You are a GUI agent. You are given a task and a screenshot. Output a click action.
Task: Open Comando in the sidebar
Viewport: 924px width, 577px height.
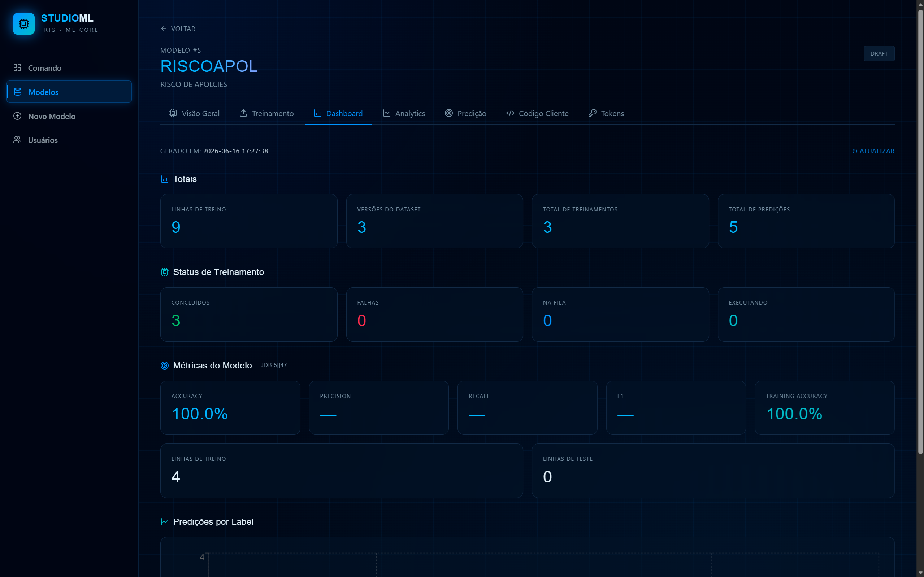[x=69, y=68]
